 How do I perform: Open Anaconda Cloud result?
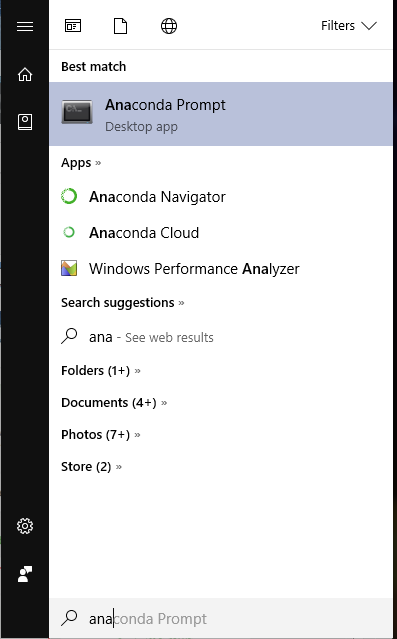click(221, 232)
